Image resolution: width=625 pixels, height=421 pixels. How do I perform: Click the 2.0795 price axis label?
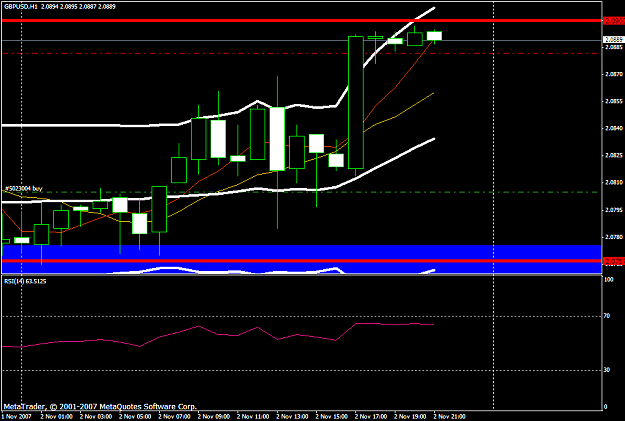[614, 210]
